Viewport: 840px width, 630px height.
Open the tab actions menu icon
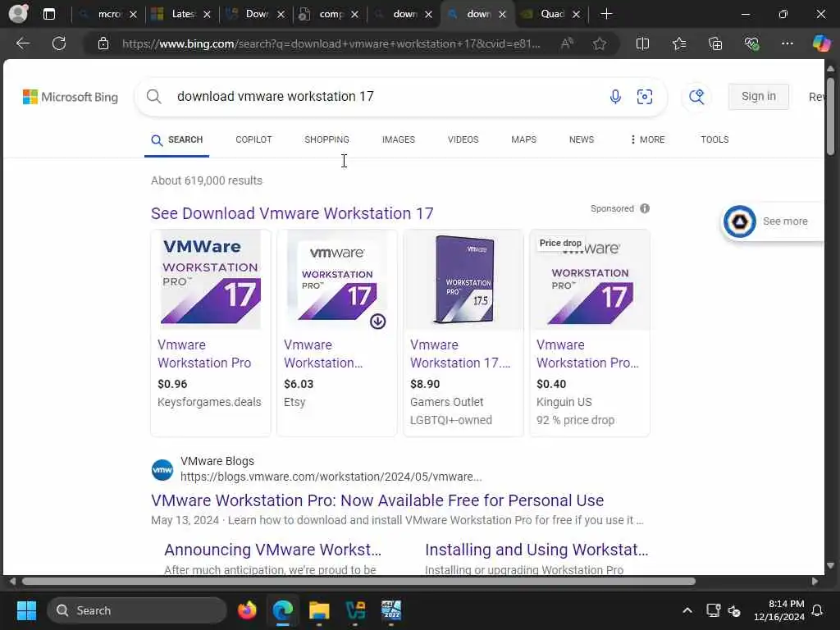click(49, 14)
